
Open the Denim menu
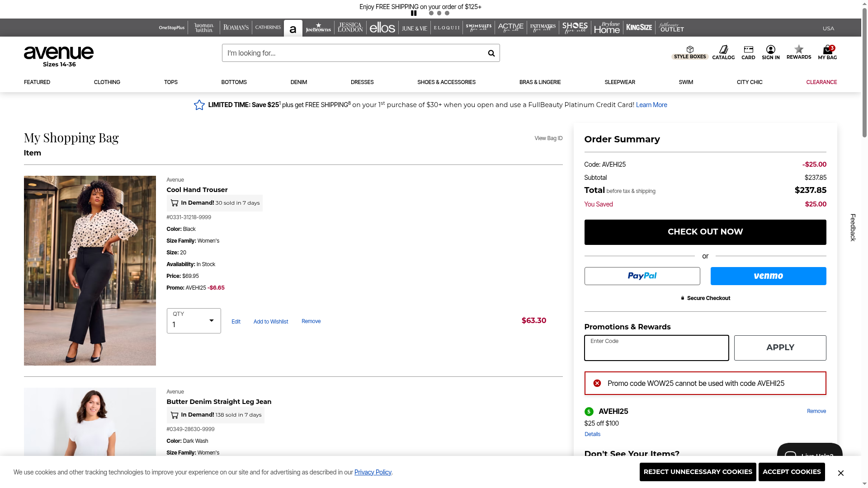tap(299, 82)
